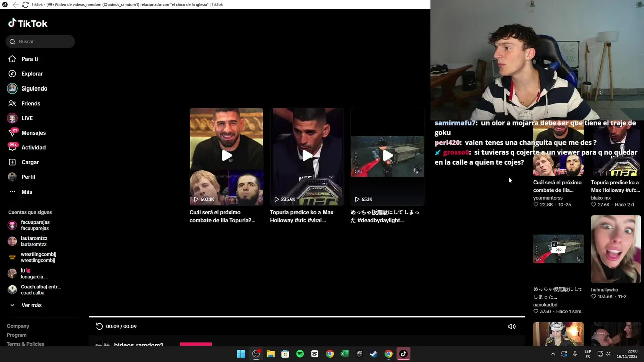
Task: Click the blako_mx username
Action: click(x=601, y=198)
